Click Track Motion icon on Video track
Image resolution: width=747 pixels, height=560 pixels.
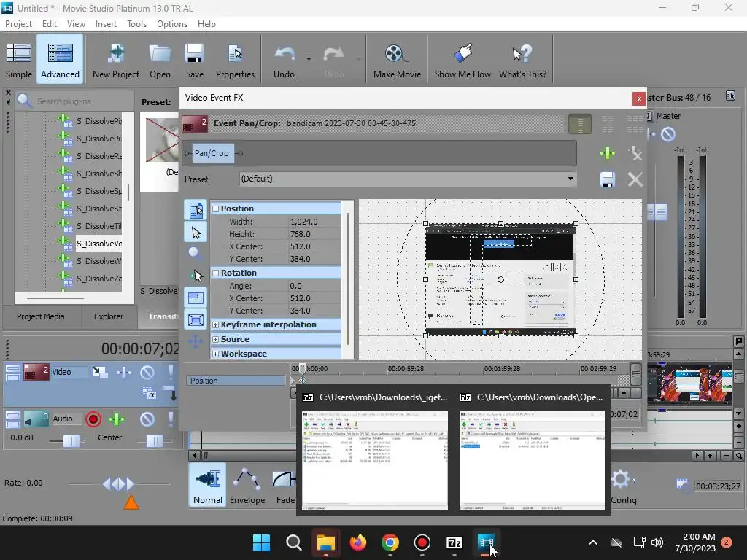(100, 372)
